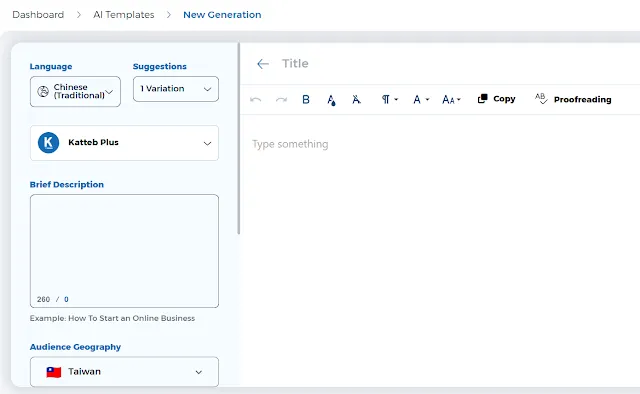The image size is (640, 394).
Task: Click the 'Brief Description' label
Action: point(67,185)
